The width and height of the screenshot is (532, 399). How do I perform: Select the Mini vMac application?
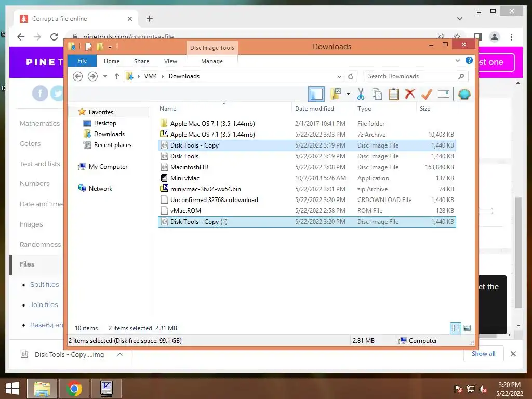coord(307,178)
